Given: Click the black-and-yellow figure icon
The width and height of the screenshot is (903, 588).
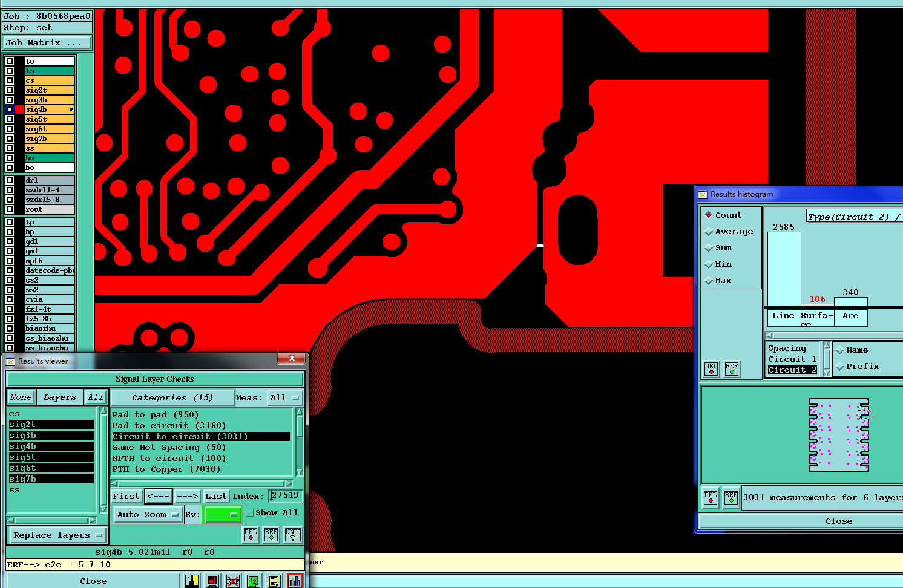Looking at the screenshot, I should [x=192, y=581].
